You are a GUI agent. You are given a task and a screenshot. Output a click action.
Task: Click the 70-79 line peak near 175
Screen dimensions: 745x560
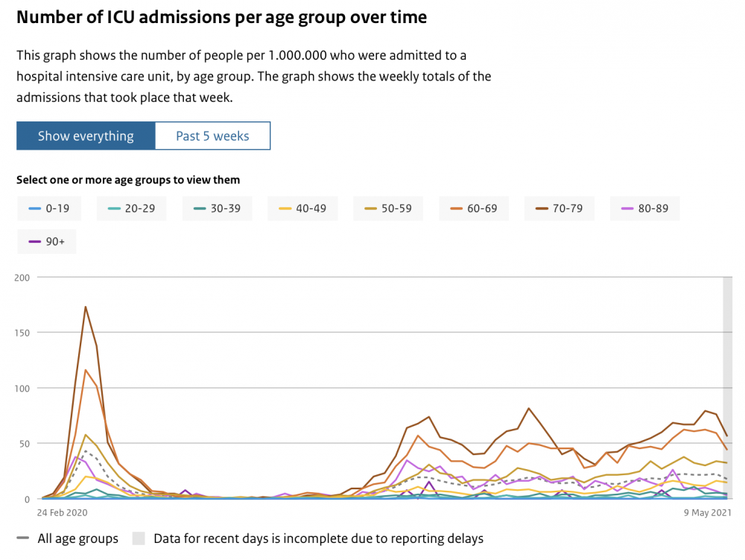tap(86, 308)
